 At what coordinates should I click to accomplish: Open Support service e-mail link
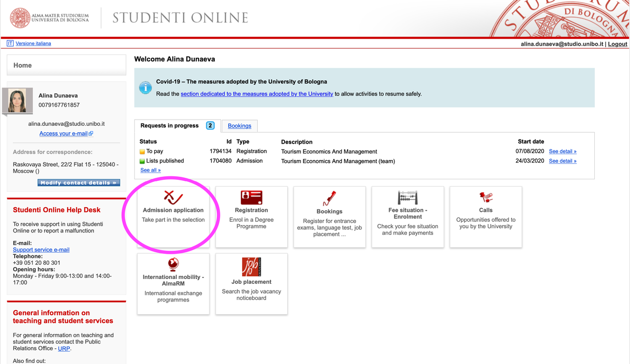click(41, 250)
